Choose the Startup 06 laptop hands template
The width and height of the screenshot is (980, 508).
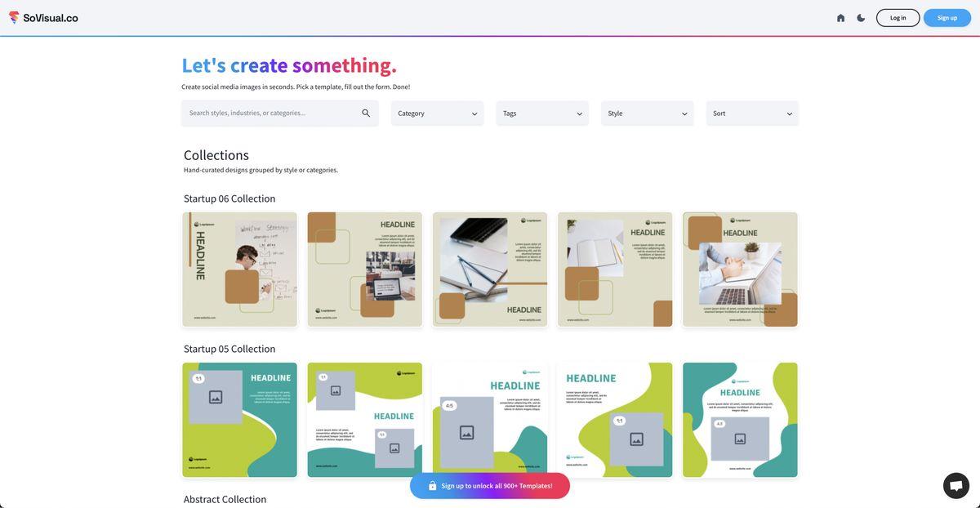coord(740,270)
